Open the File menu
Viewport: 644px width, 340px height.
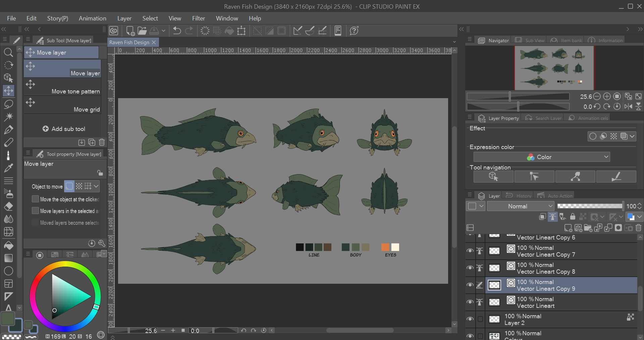[x=11, y=18]
